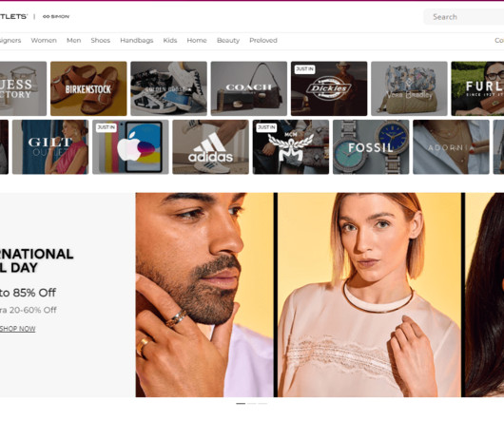This screenshot has width=504, height=421.
Task: Click the Shop Now link
Action: (x=17, y=329)
